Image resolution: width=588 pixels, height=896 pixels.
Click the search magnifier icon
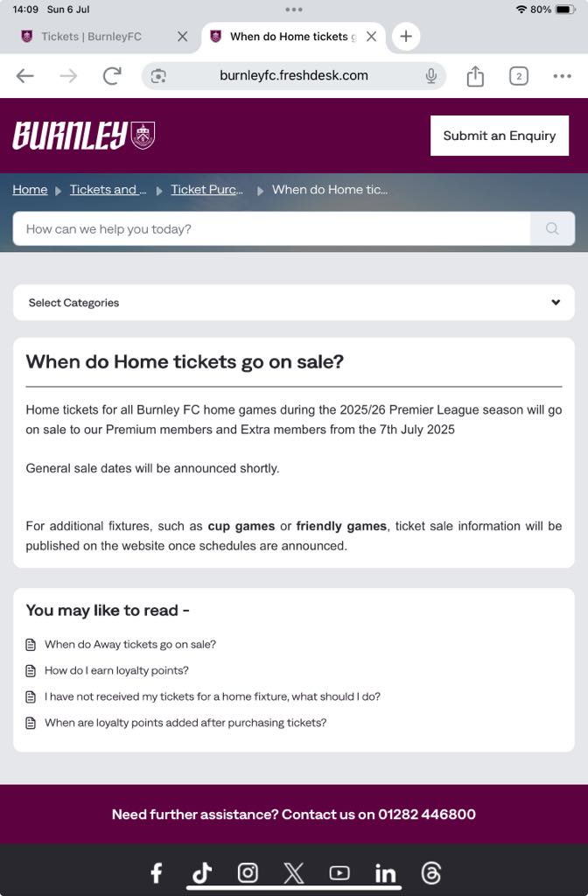point(552,229)
